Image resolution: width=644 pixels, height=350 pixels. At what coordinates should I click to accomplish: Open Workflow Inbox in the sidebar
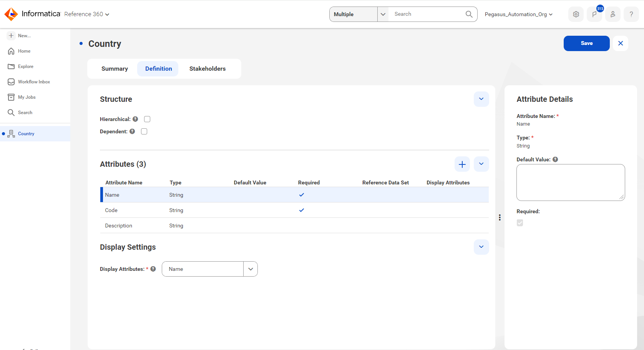click(x=34, y=82)
